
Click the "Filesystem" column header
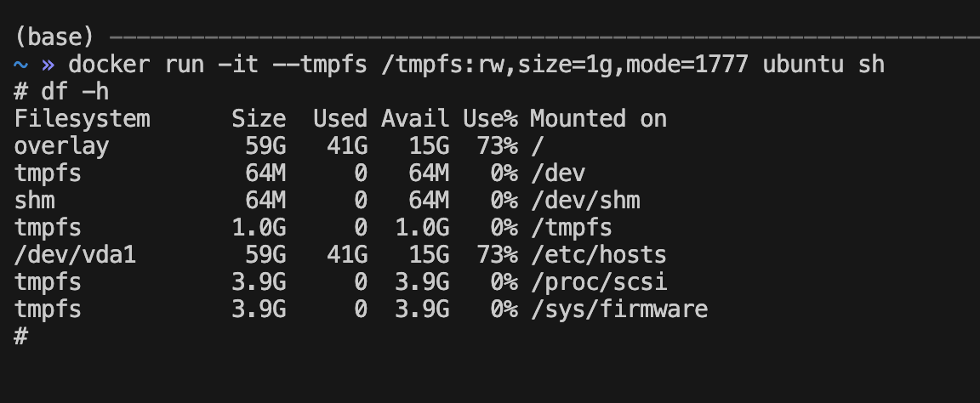point(82,119)
